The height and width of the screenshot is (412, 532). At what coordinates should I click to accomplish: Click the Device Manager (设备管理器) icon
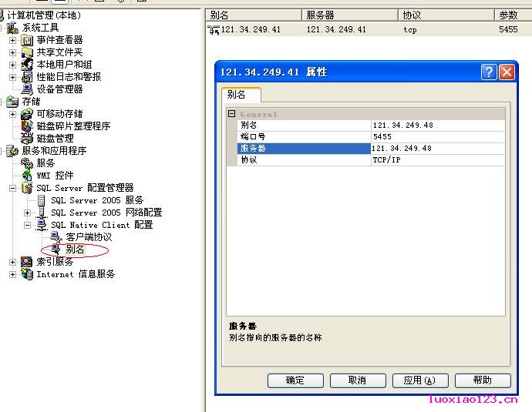pyautogui.click(x=27, y=89)
